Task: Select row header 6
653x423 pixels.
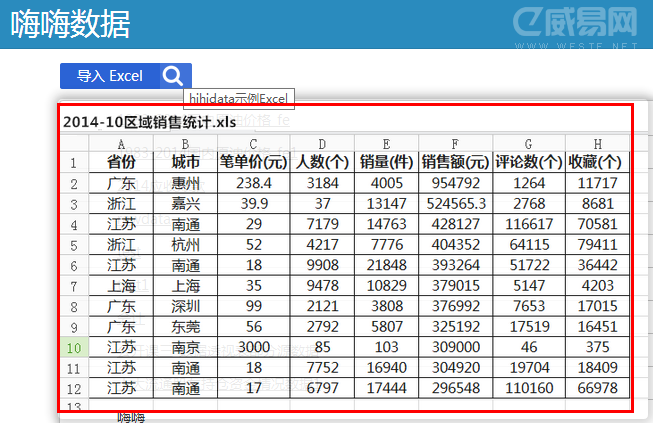Action: pos(74,265)
